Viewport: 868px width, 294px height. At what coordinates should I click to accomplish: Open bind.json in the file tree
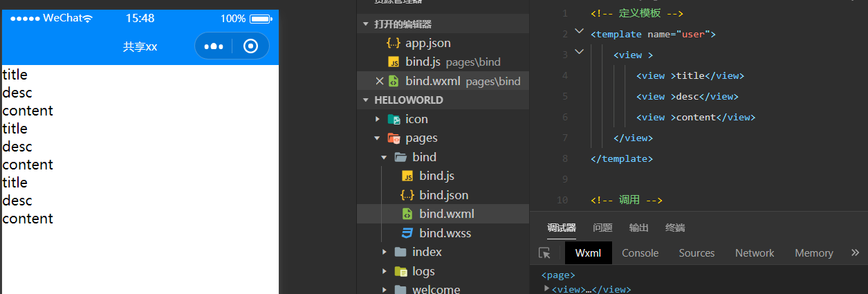coord(443,195)
